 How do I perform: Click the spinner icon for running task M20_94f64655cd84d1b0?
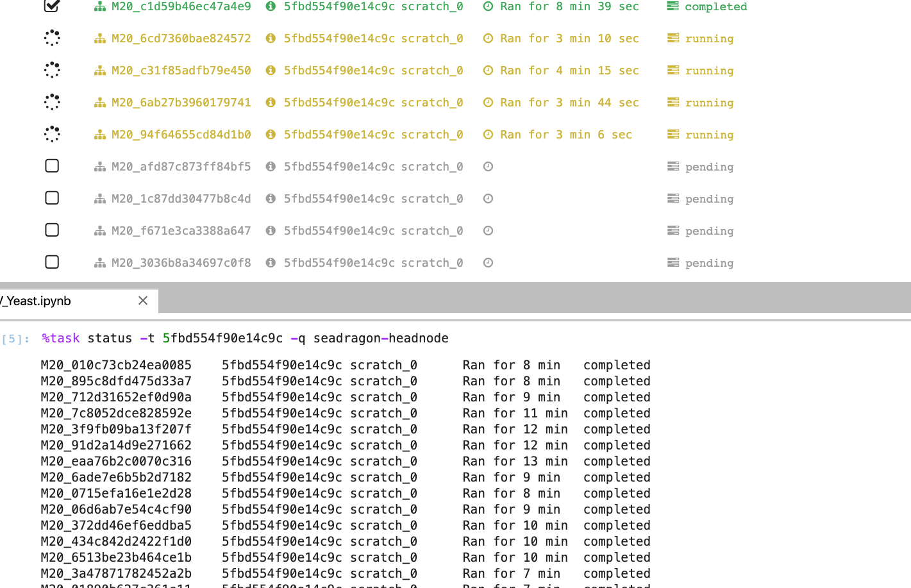point(52,134)
